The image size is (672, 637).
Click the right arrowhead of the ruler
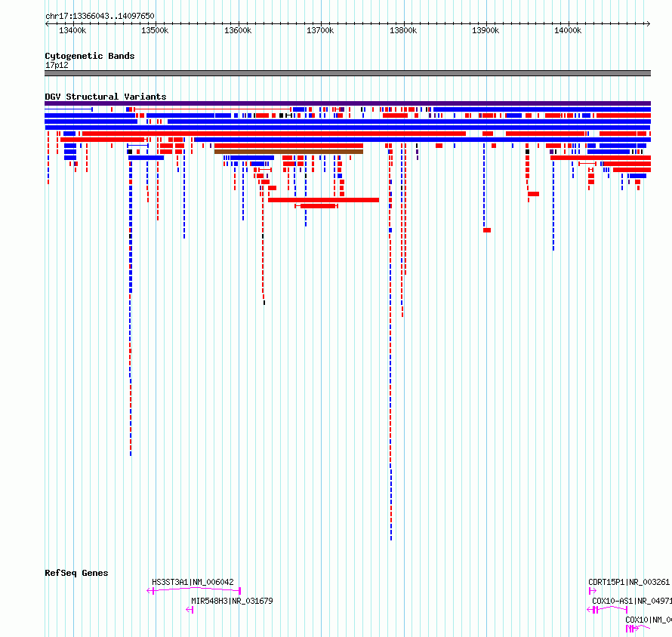coord(649,23)
